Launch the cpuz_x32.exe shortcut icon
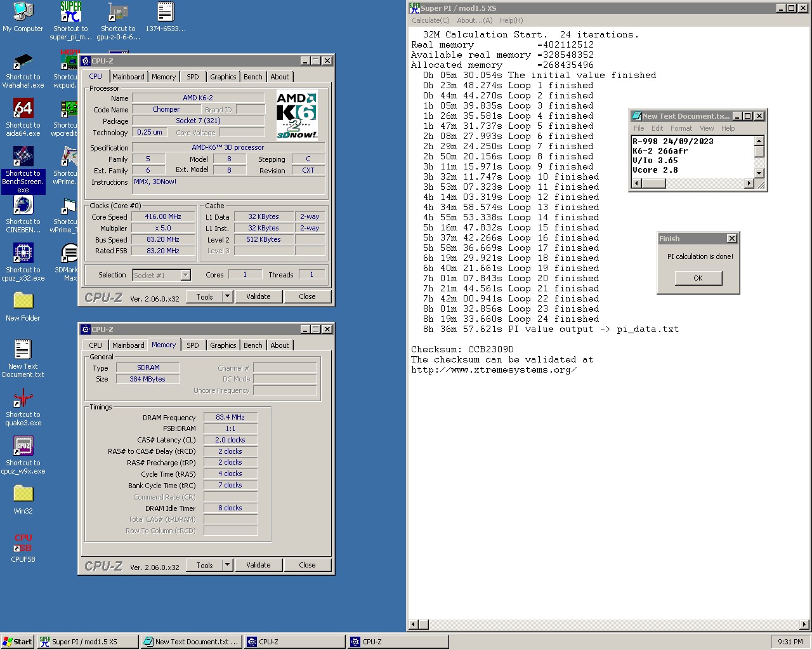This screenshot has height=650, width=812. 23,263
